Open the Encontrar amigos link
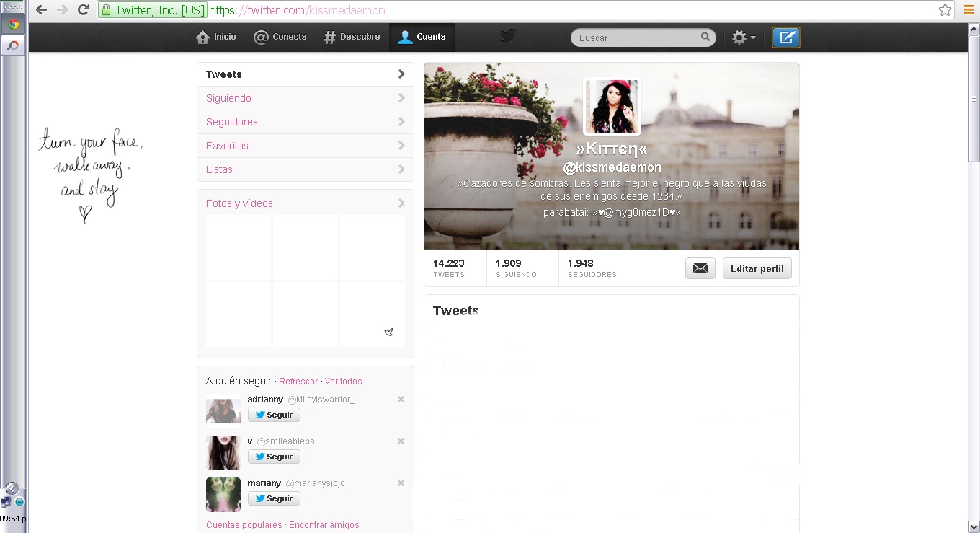The image size is (980, 533). click(x=324, y=525)
